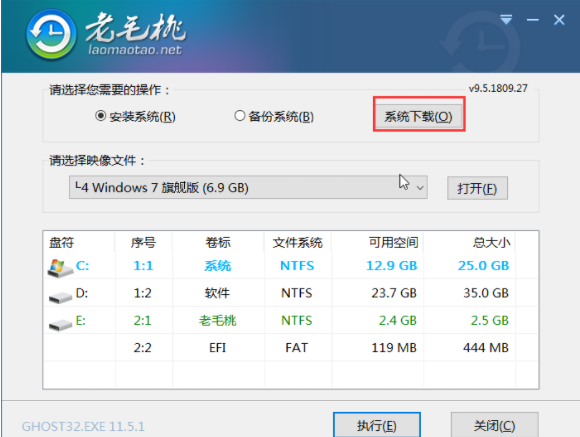
Task: Select the 2:2 EFI FAT partition row
Action: [x=291, y=348]
